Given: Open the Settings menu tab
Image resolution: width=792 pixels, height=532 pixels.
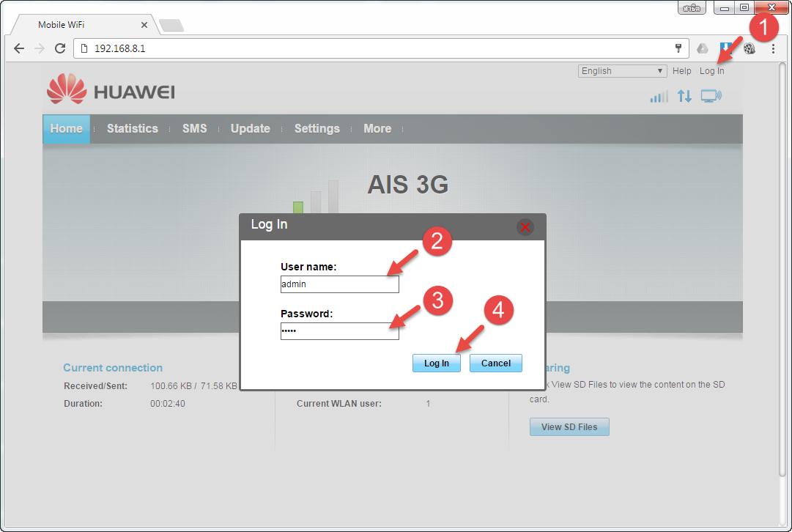Looking at the screenshot, I should [x=317, y=129].
